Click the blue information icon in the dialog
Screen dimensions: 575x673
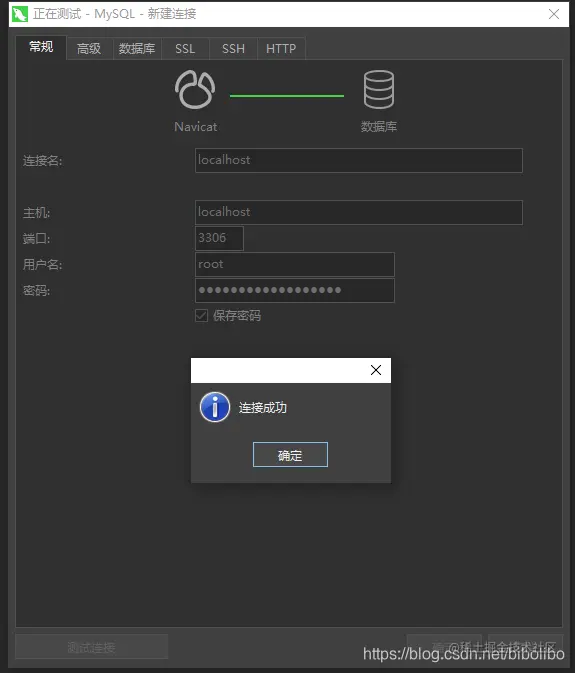pos(215,407)
